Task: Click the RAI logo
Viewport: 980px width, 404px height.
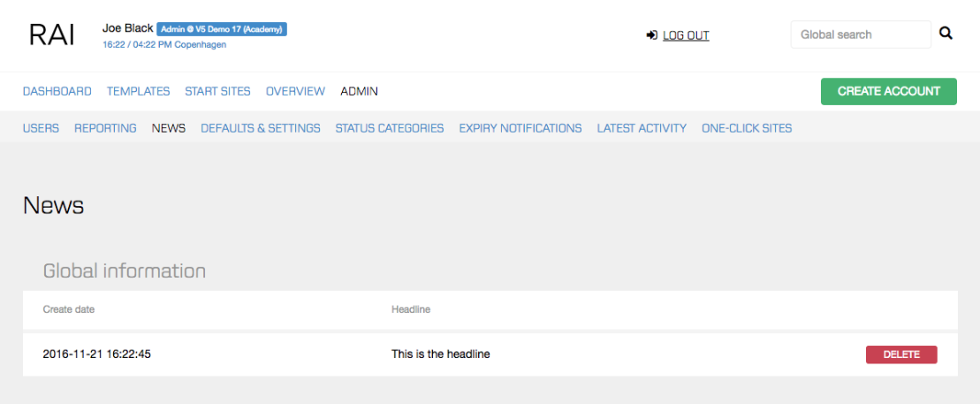Action: click(52, 35)
